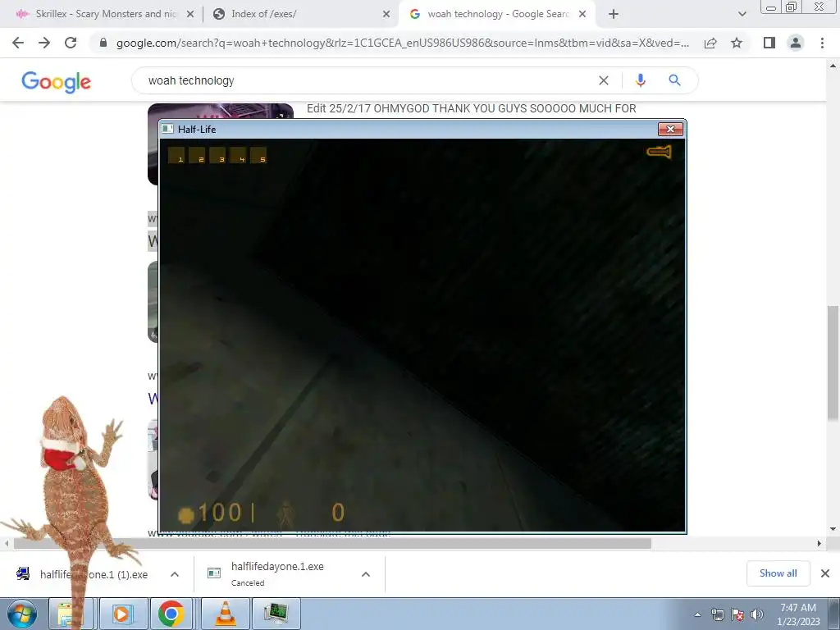840x630 pixels.
Task: Reload the Google search page
Action: (71, 43)
